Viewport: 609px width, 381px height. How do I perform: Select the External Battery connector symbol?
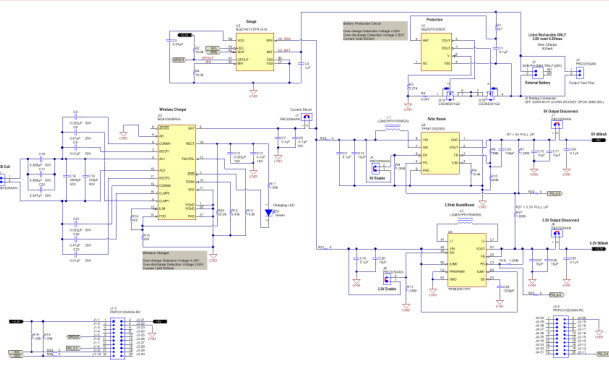click(536, 73)
